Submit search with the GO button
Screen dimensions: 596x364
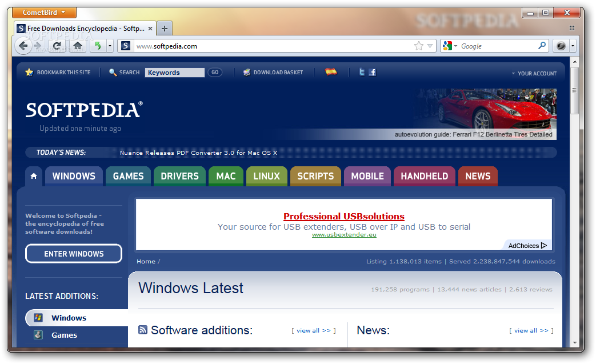tap(215, 72)
